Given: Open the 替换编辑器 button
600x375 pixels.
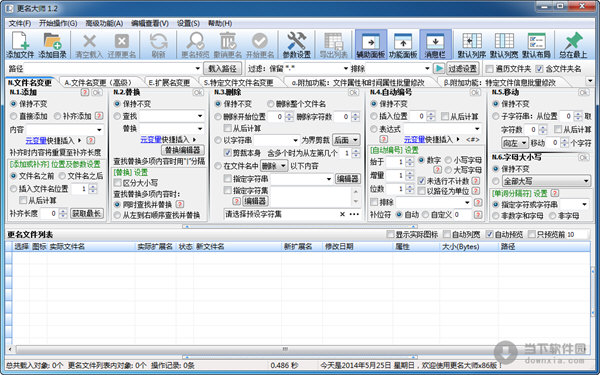Looking at the screenshot, I should pyautogui.click(x=183, y=150).
